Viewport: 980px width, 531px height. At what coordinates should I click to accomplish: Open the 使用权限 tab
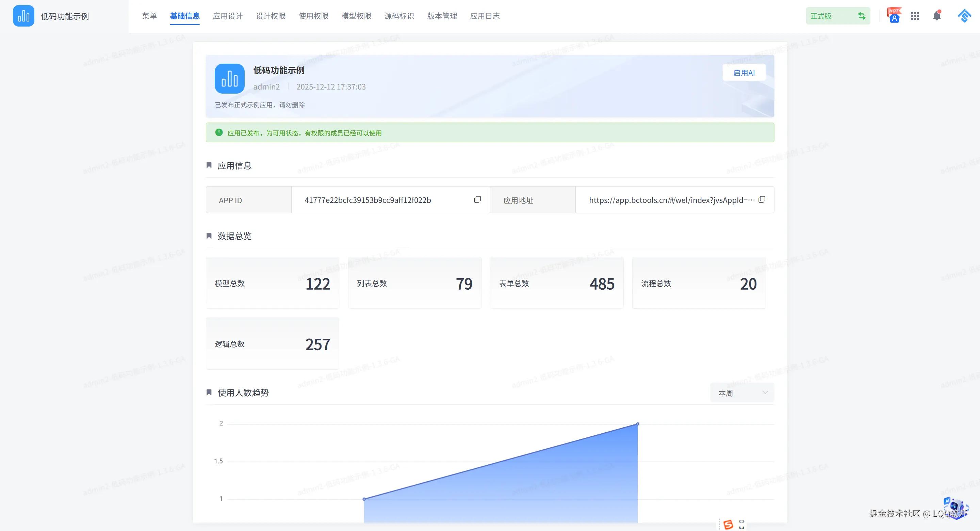[313, 16]
